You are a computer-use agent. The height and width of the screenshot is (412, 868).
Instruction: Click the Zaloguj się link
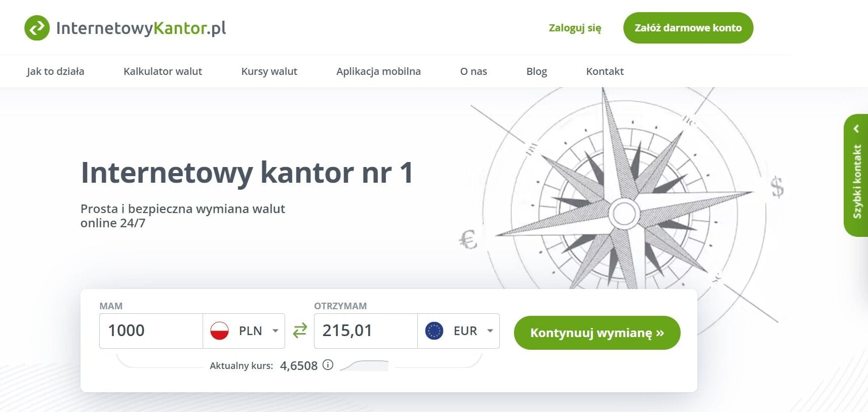click(x=575, y=28)
